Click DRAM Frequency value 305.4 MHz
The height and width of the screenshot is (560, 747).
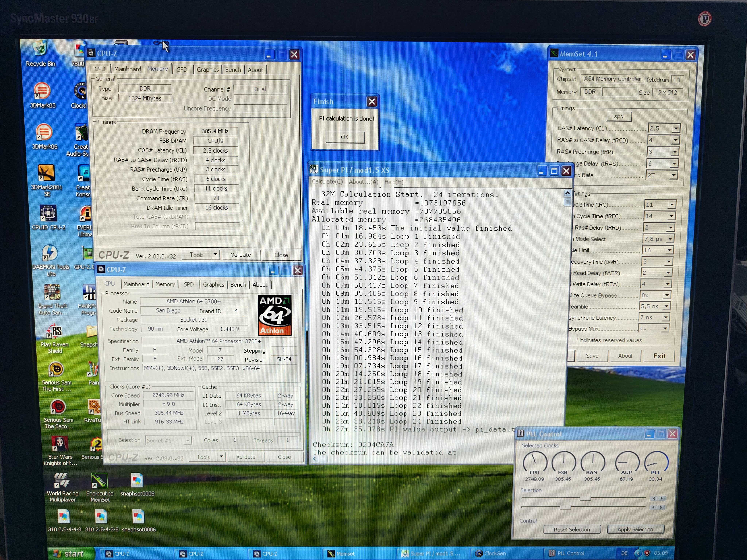coord(215,131)
